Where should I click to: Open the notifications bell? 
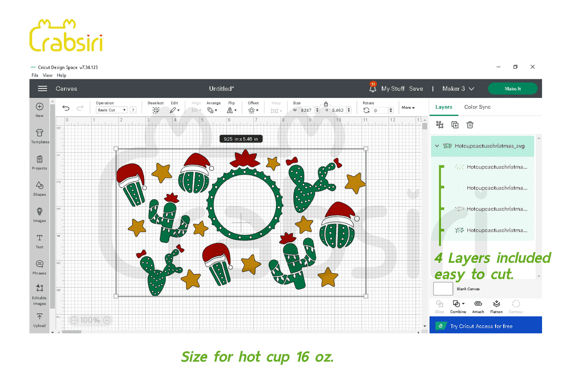pyautogui.click(x=373, y=88)
